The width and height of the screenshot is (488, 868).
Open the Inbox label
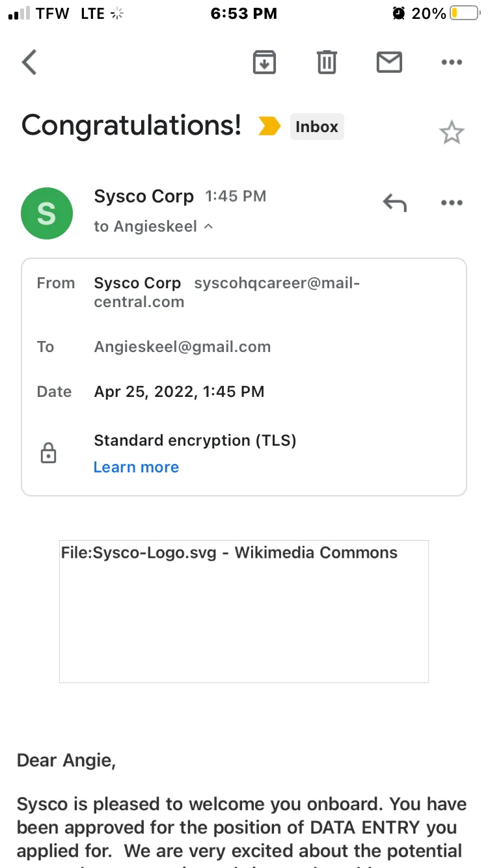click(317, 126)
